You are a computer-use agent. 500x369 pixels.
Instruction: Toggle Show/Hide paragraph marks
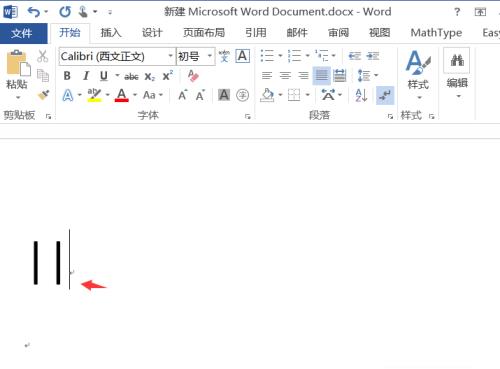point(385,95)
